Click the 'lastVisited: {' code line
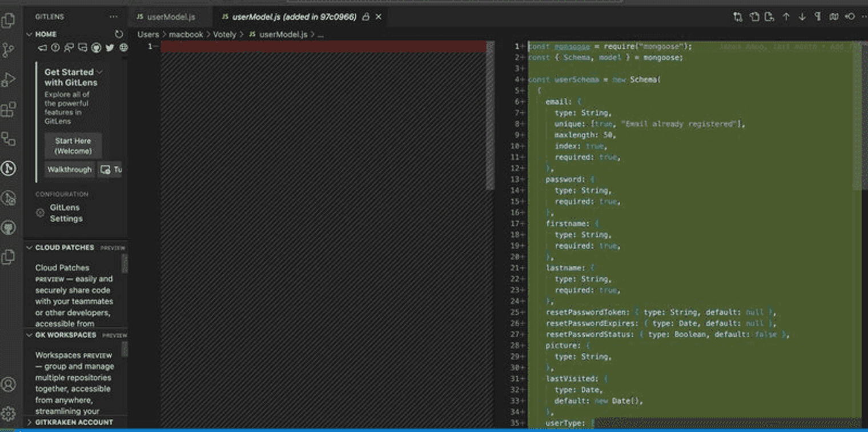 click(577, 378)
